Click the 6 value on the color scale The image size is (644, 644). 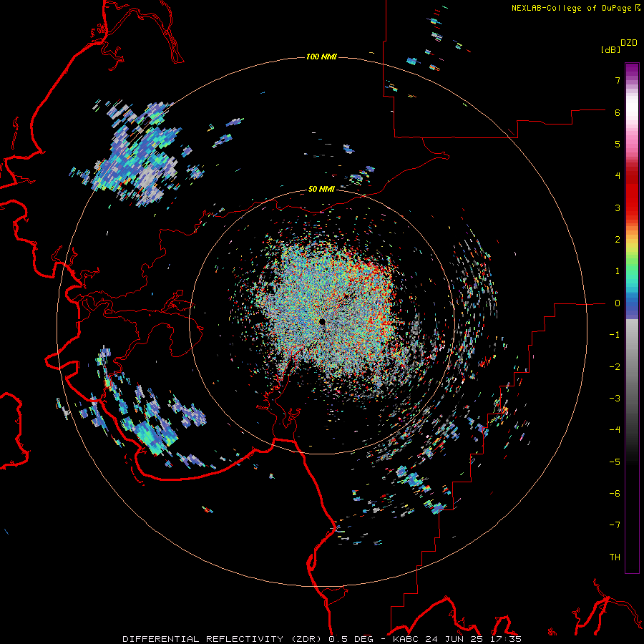(618, 112)
